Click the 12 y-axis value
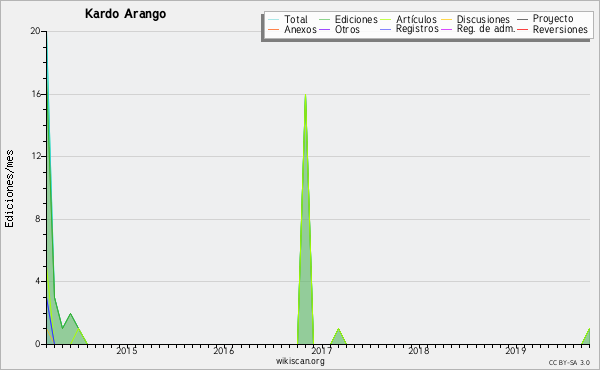 36,156
